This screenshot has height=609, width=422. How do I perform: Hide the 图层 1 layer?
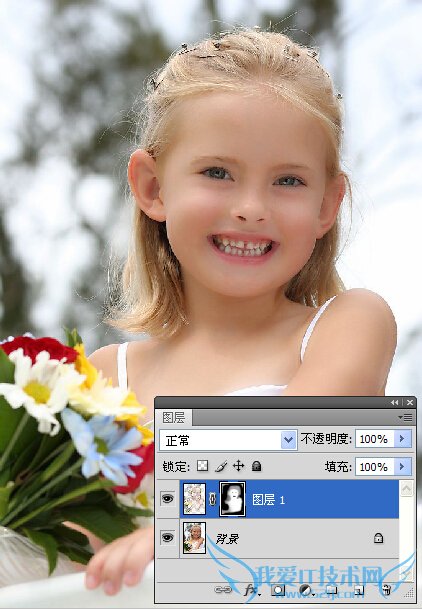coord(167,498)
